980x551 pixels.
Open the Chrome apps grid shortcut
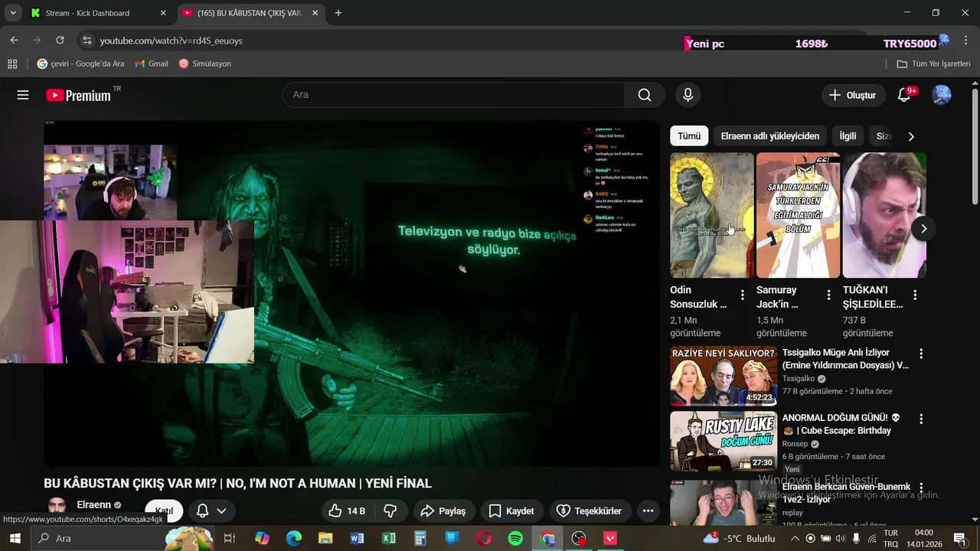click(12, 64)
